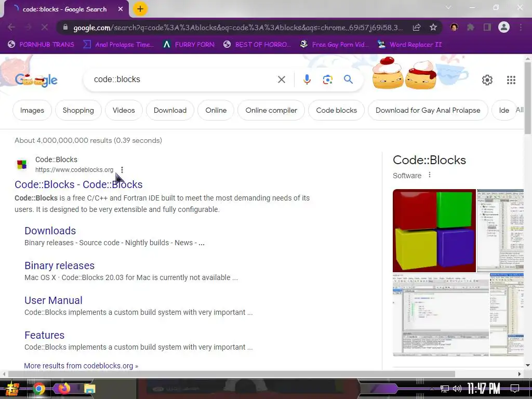Open the bottom-left IDE screenshot thumbnail

coord(441,315)
